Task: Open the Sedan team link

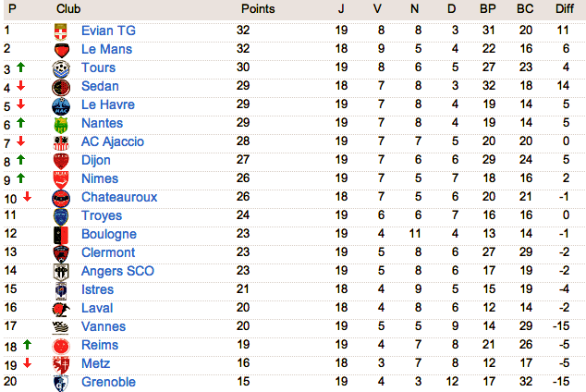Action: click(x=100, y=86)
